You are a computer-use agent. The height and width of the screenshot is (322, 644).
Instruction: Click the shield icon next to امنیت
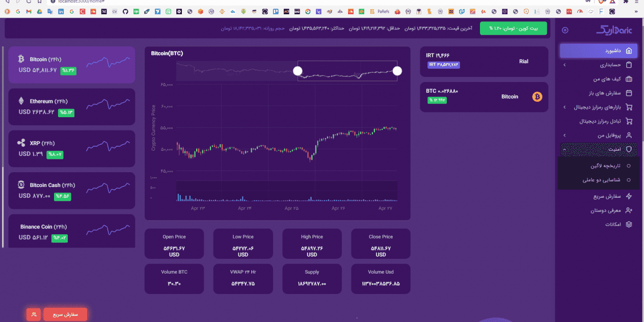[629, 149]
